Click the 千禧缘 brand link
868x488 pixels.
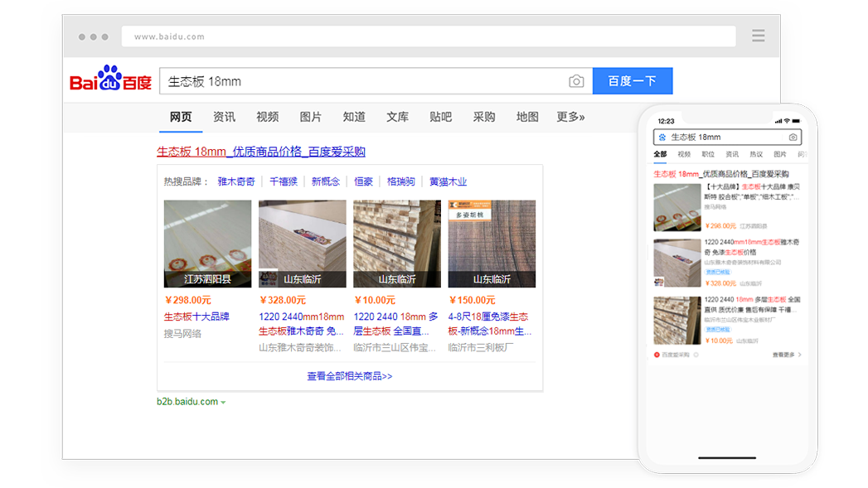point(284,181)
